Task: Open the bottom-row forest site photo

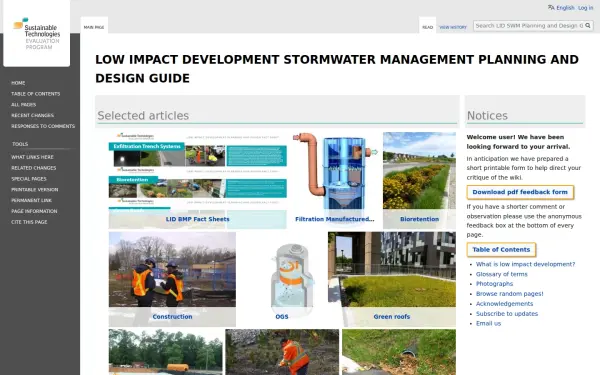Action: 166,352
